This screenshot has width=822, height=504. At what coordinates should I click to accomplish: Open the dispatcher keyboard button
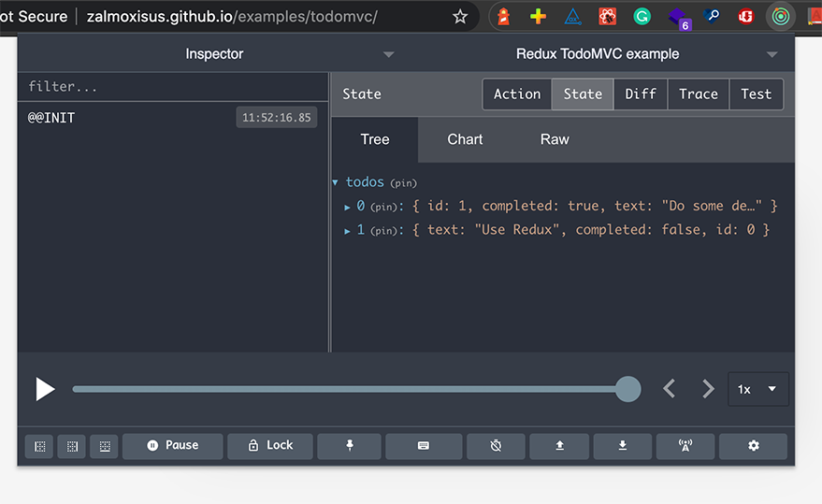(x=424, y=446)
